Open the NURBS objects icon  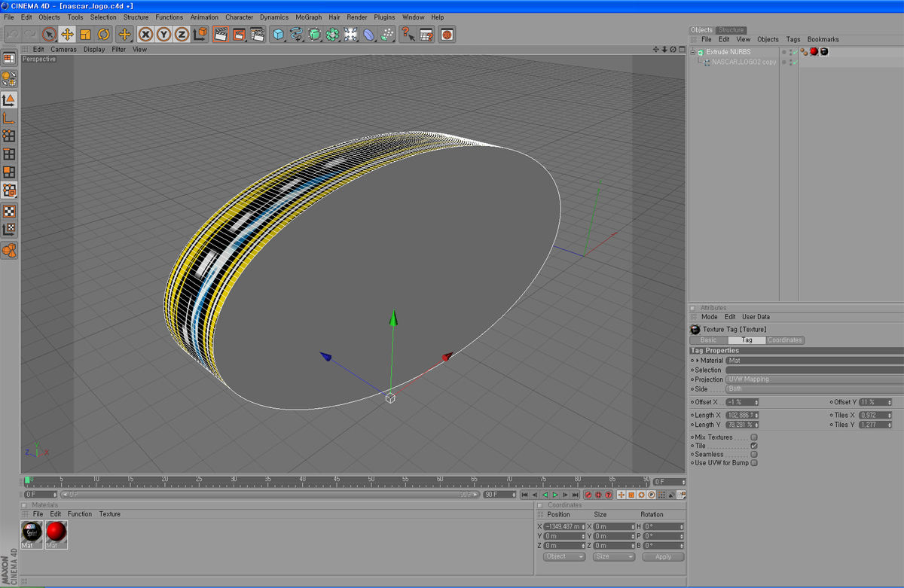coord(315,34)
